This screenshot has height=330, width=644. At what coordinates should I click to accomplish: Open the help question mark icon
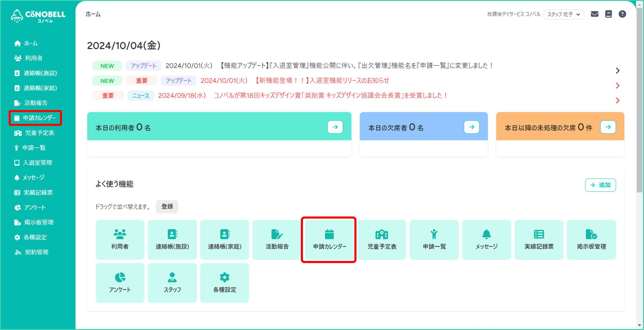click(622, 14)
